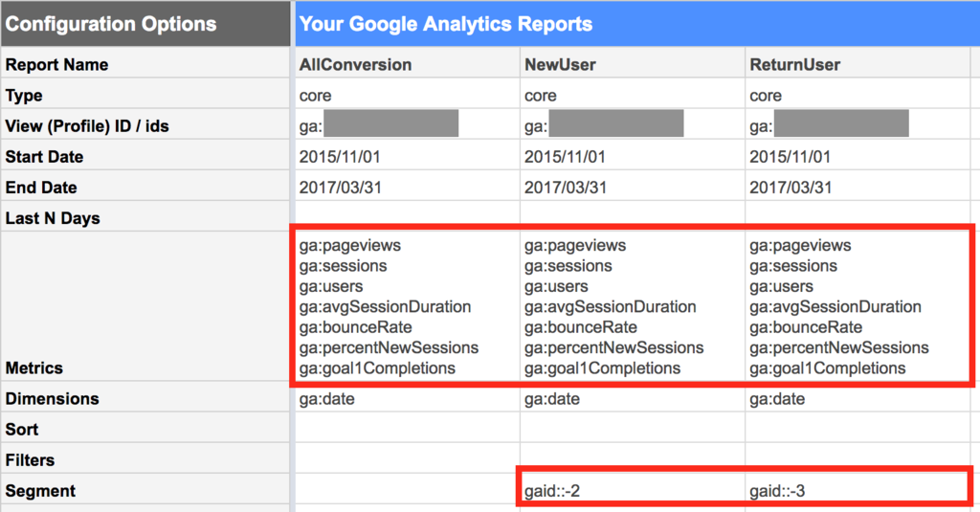Click the gaid::-2 Segment cell

[632, 491]
